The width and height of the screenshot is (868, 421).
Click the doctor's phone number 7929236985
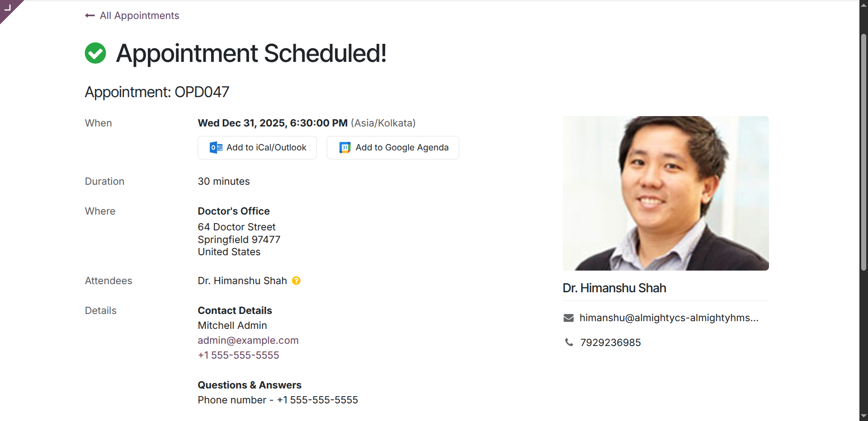(x=610, y=343)
